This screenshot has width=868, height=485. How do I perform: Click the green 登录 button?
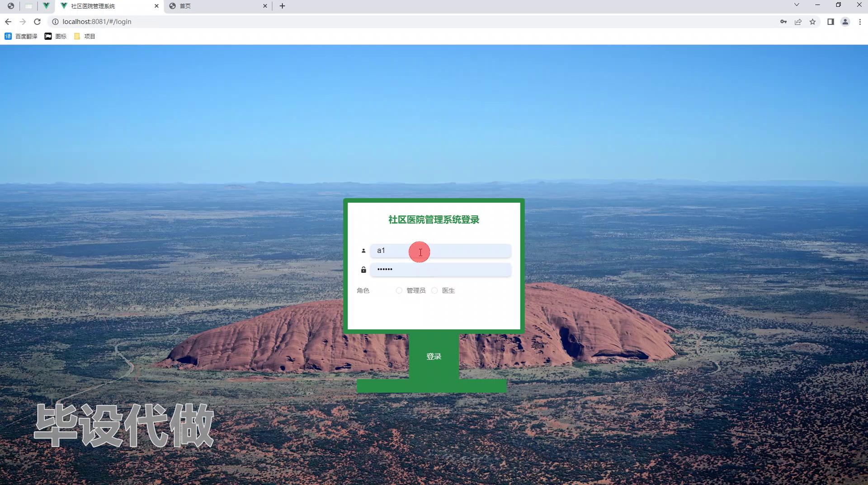point(434,357)
